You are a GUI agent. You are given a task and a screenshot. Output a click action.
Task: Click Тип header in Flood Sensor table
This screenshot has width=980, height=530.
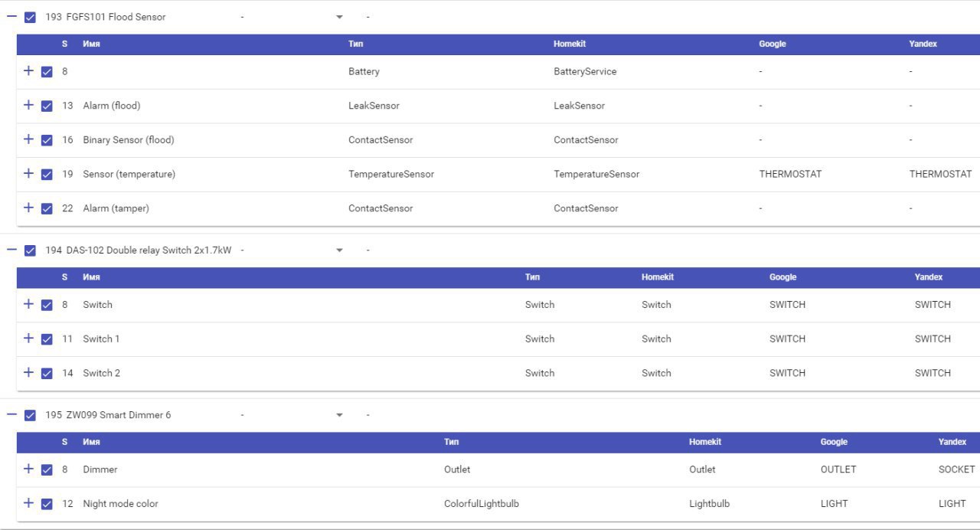point(355,44)
